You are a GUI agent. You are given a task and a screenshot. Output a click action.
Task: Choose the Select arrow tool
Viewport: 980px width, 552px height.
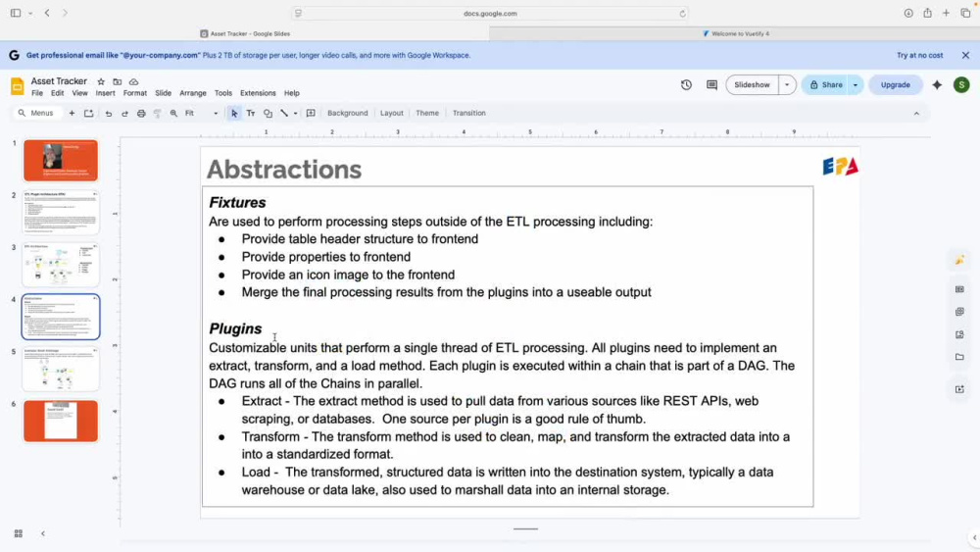234,113
